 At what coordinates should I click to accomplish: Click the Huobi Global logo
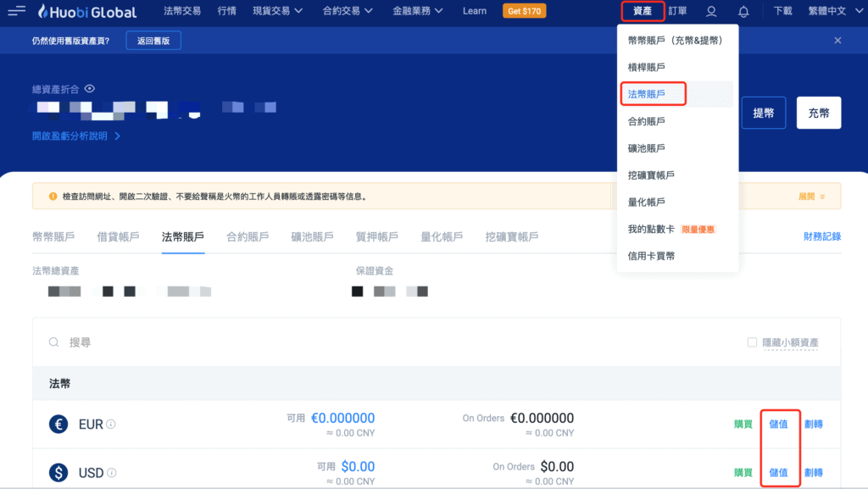tap(87, 12)
